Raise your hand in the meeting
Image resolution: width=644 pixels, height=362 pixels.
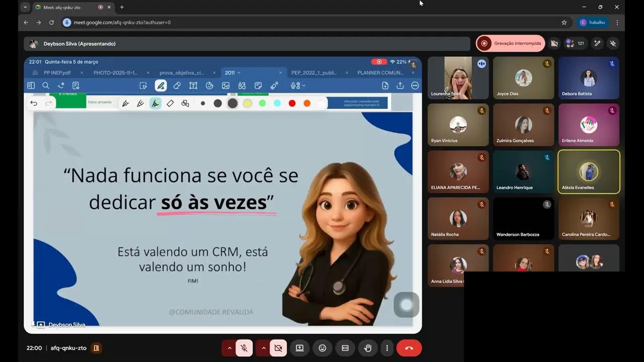(x=368, y=348)
